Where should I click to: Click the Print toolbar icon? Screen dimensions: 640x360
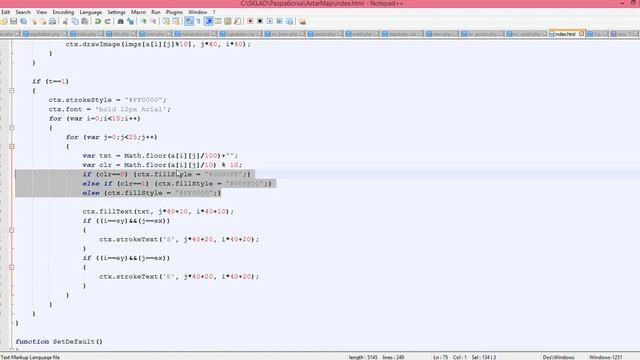click(52, 21)
